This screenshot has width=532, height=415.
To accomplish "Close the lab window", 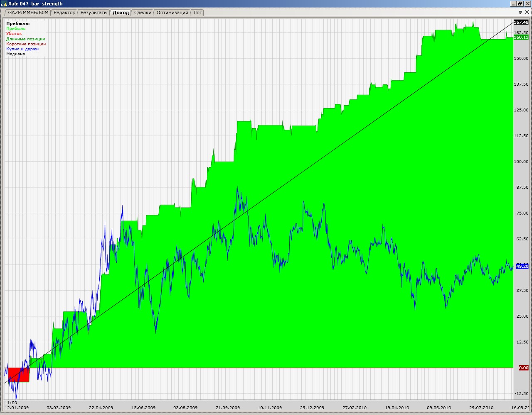I will pos(527,4).
